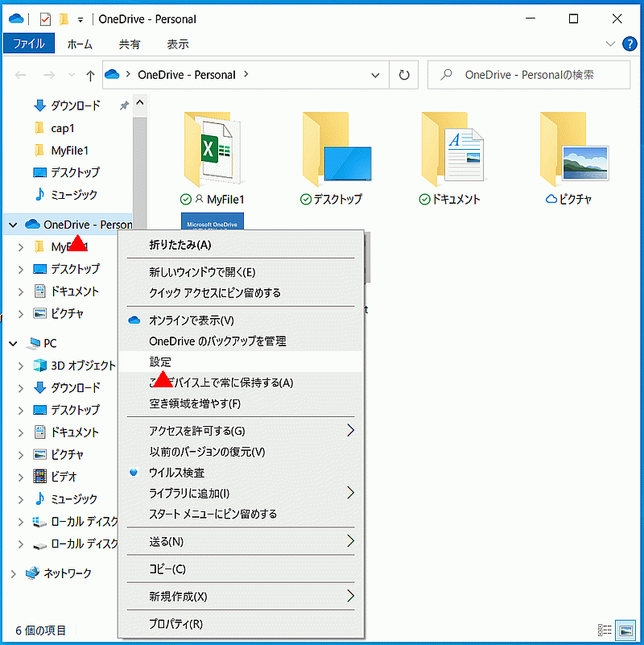644x645 pixels.
Task: Choose 空き領域を増やす(F) from context menu
Action: [240, 403]
